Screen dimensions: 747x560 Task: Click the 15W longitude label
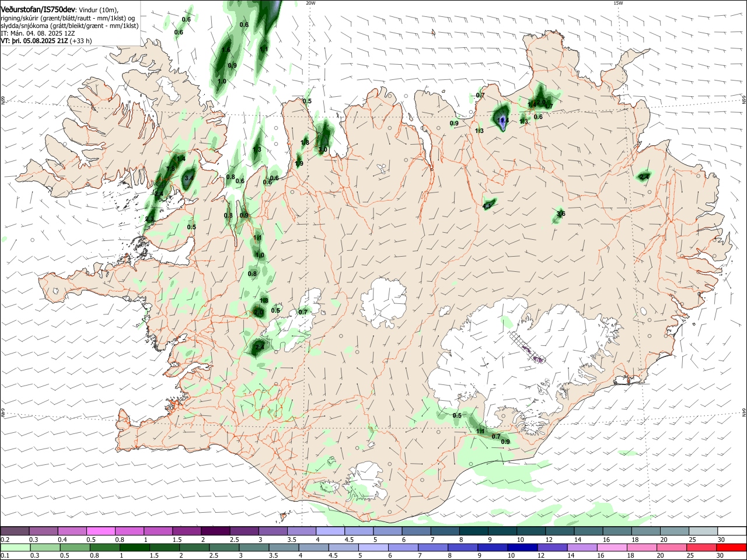tap(618, 3)
